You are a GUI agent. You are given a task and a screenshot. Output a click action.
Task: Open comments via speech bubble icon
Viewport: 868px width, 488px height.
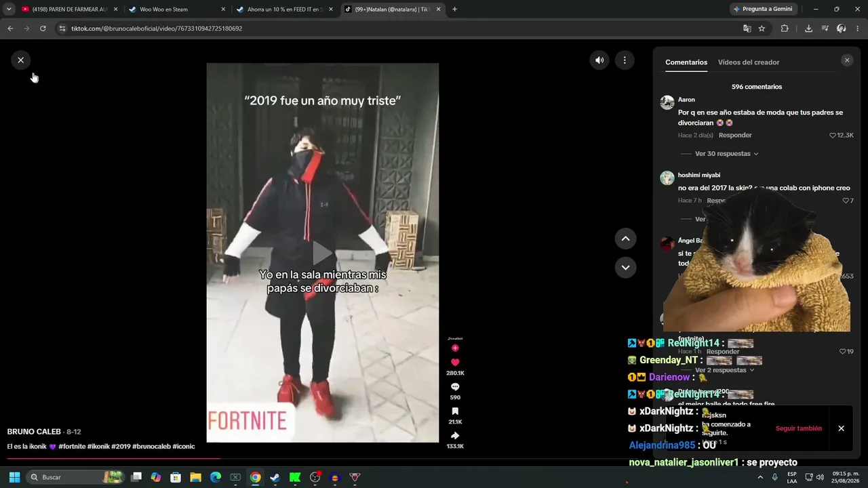[x=455, y=387]
